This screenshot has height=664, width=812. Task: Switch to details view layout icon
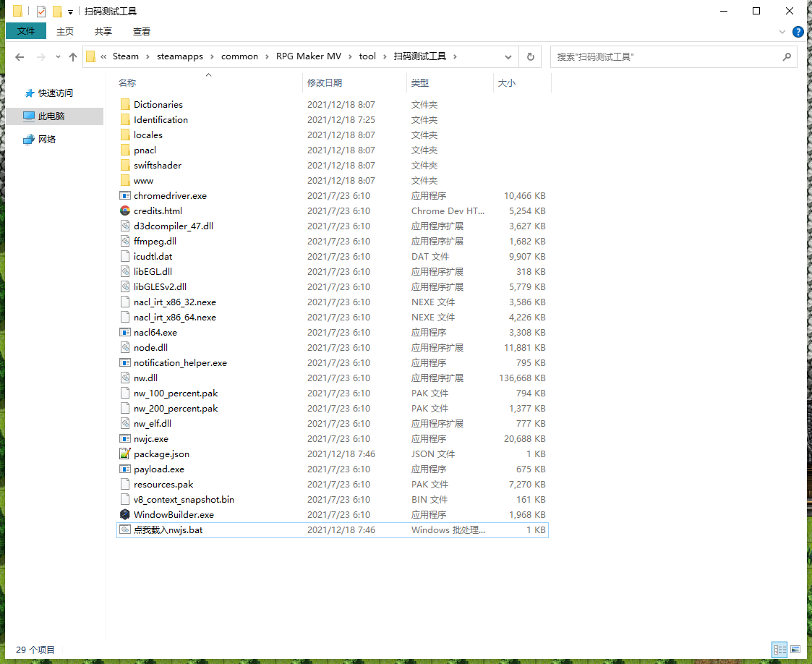click(x=779, y=650)
